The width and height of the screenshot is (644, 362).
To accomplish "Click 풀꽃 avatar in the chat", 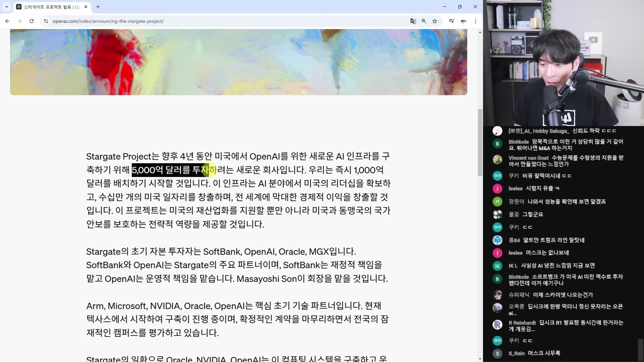I will (497, 215).
